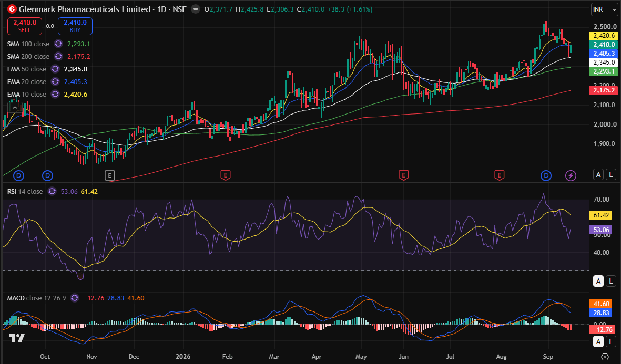Click the EMA 50 refresh icon
This screenshot has width=621, height=364.
(x=55, y=69)
